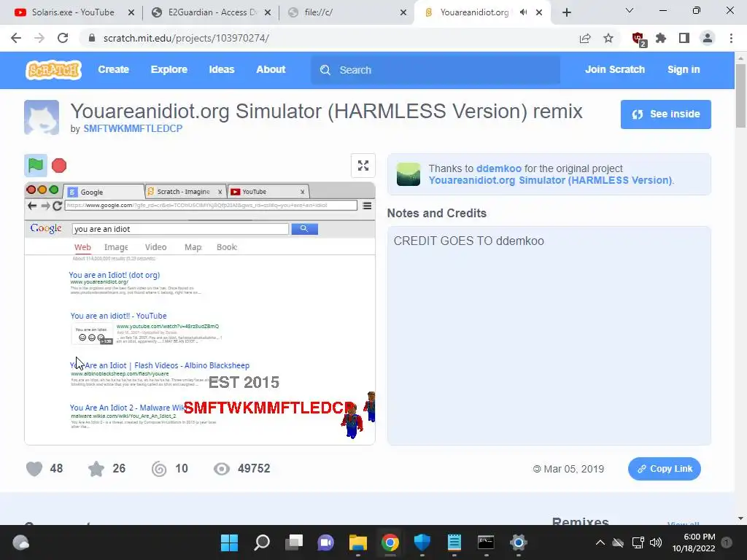
Task: Open Chrome three-dot menu
Action: click(x=731, y=38)
